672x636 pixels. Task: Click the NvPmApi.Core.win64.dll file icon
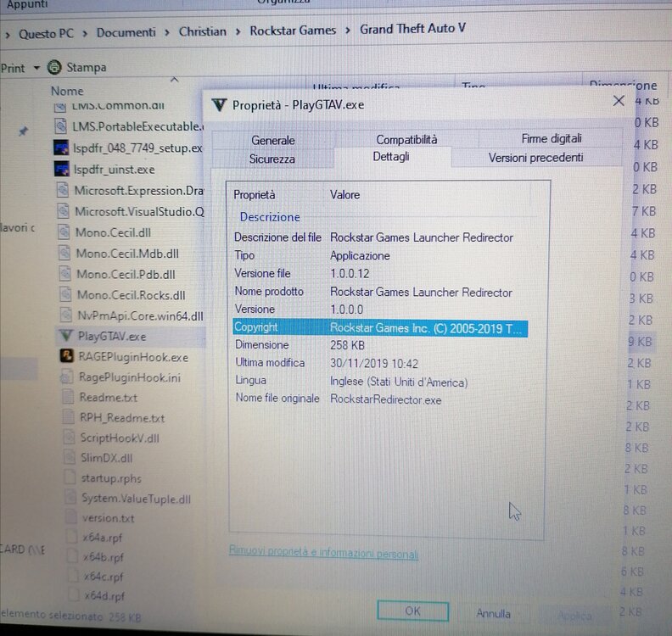(65, 315)
